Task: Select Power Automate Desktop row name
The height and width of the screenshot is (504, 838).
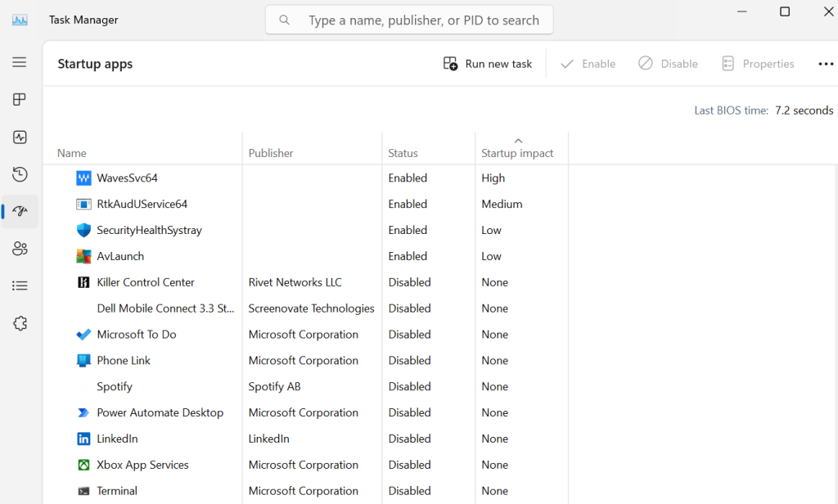Action: [160, 412]
